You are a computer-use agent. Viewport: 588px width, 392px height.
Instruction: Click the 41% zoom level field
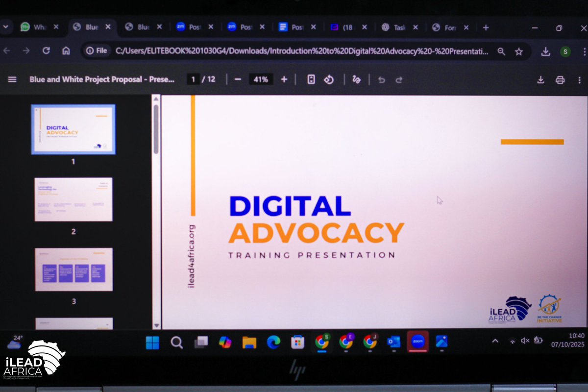(x=261, y=79)
